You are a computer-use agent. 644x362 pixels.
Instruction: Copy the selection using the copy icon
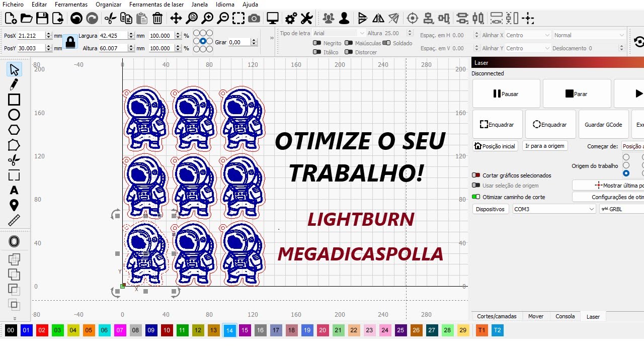(126, 19)
